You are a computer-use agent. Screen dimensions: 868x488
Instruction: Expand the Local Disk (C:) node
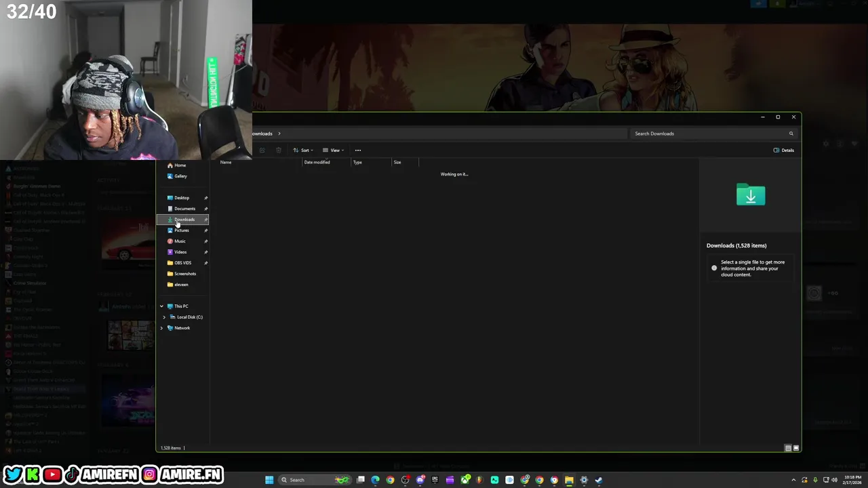[x=164, y=317]
